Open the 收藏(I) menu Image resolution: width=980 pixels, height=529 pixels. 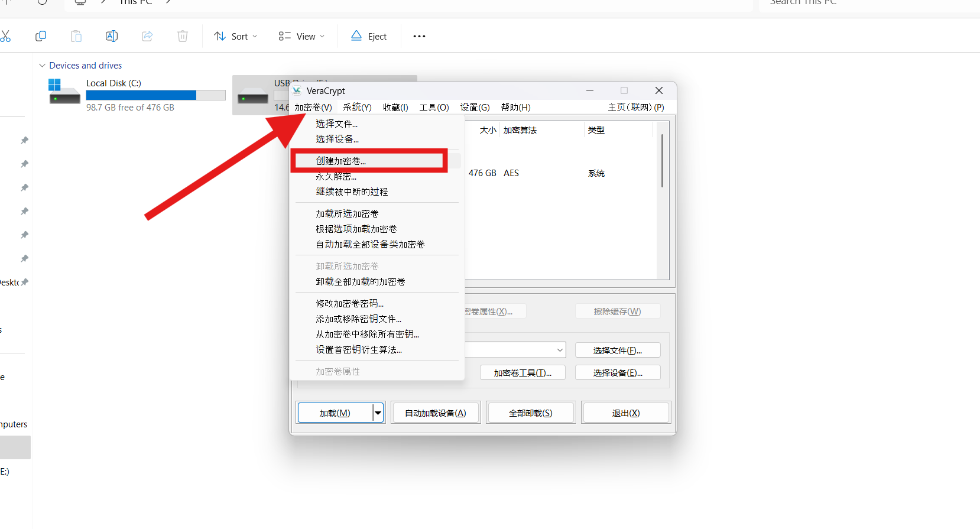395,107
